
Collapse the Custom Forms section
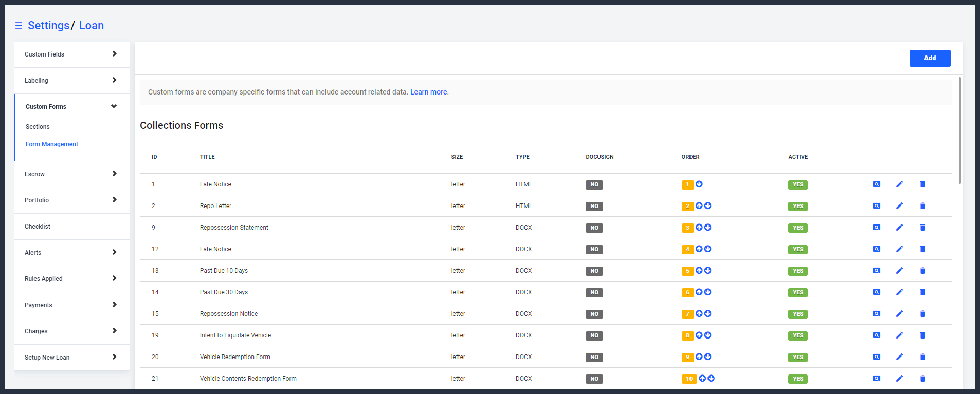pyautogui.click(x=71, y=107)
